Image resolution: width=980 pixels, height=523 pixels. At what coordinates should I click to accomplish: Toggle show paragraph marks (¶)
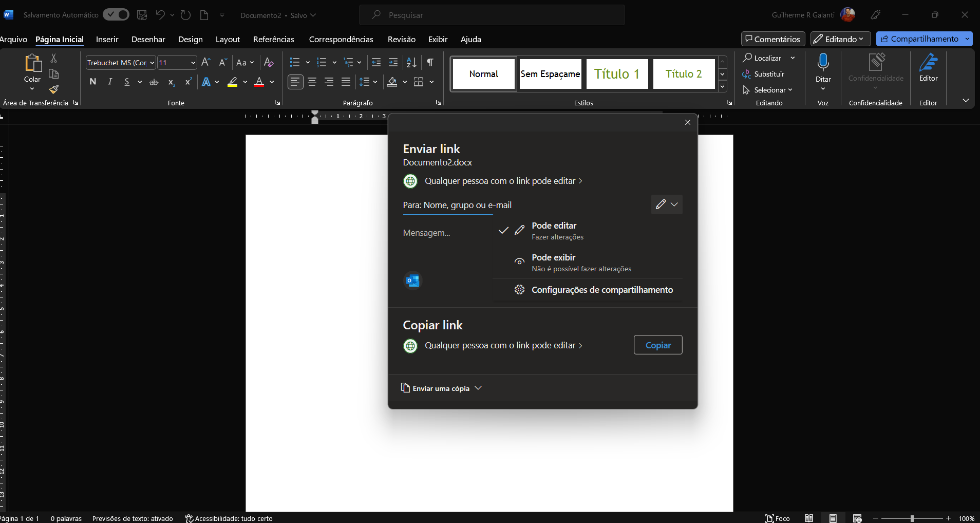tap(430, 62)
